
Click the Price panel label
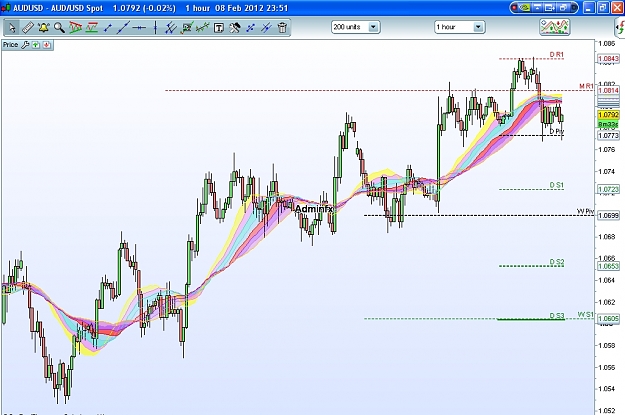click(10, 45)
